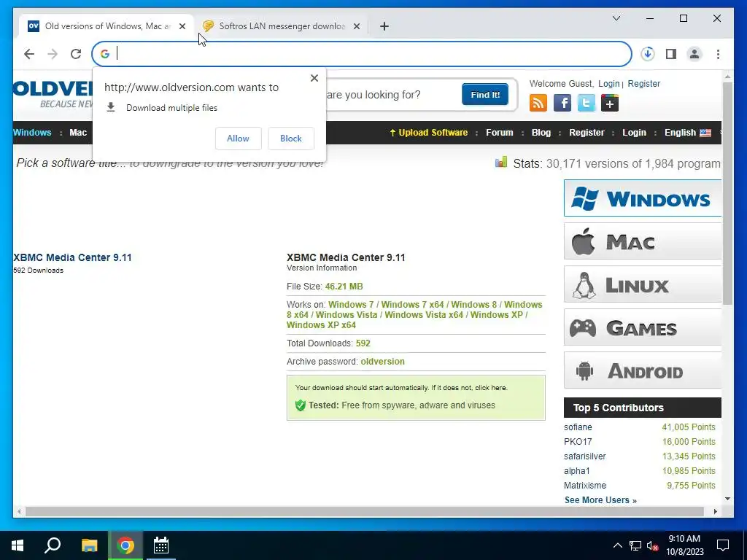
Task: Open Blog from the navigation bar
Action: [x=541, y=133]
